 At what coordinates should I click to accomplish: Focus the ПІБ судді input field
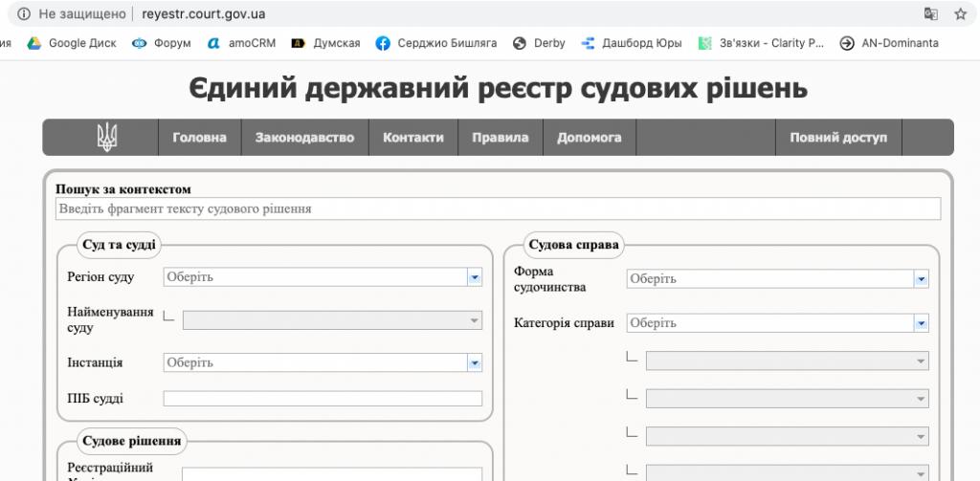click(323, 399)
